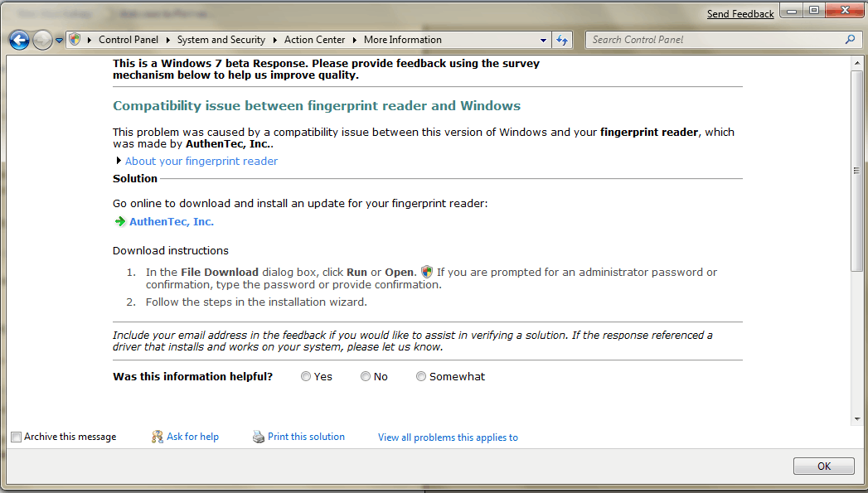The height and width of the screenshot is (493, 868).
Task: Click the Refresh button beside address bar
Action: pyautogui.click(x=562, y=40)
